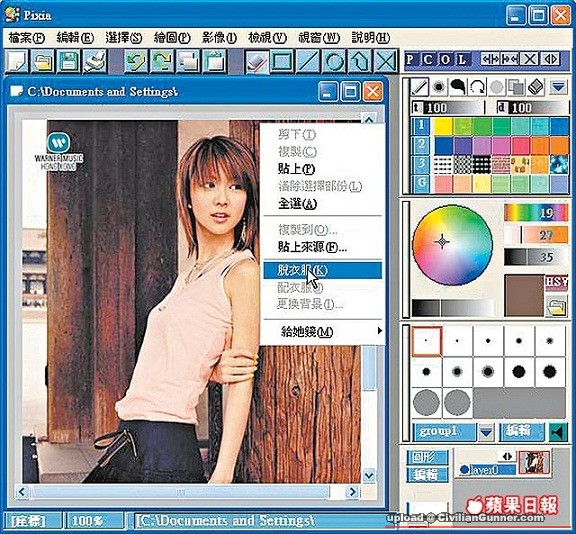The image size is (576, 534).
Task: Open the 影像(I) menu
Action: (219, 37)
